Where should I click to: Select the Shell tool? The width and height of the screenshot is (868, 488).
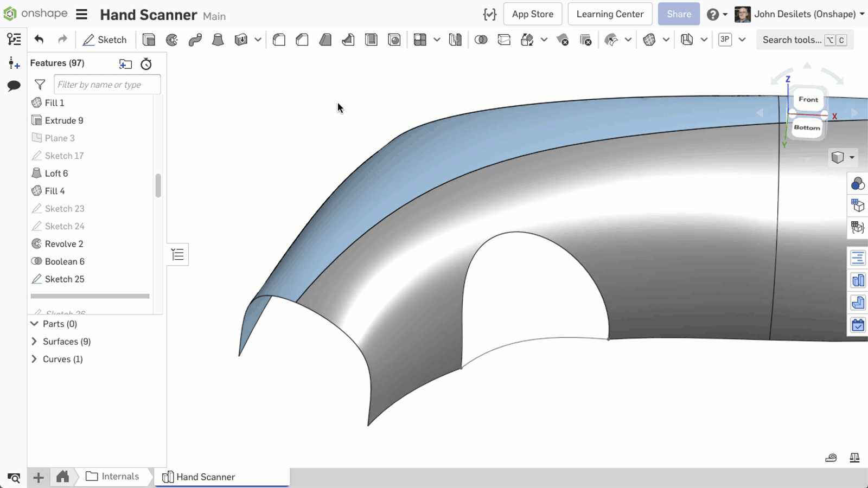pyautogui.click(x=371, y=40)
